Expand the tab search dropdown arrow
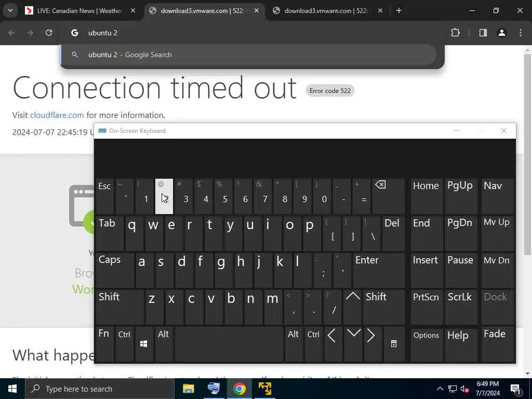The width and height of the screenshot is (532, 399). [x=10, y=10]
